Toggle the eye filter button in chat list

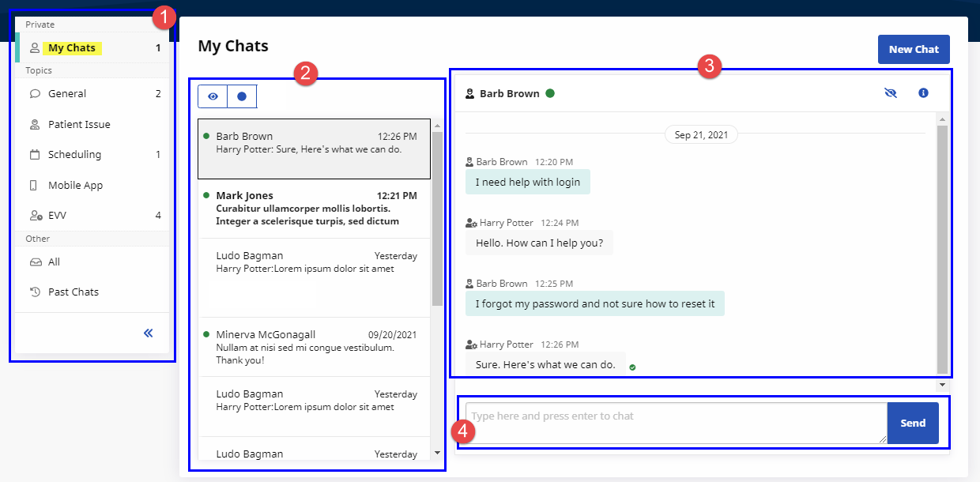point(213,96)
